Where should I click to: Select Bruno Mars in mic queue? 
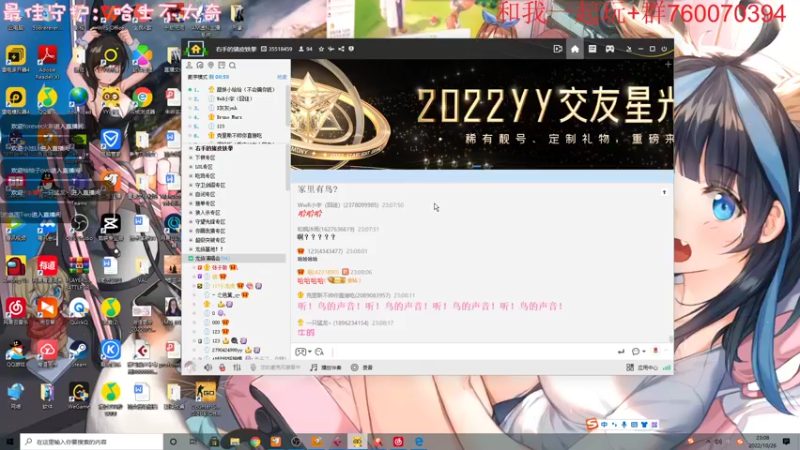pyautogui.click(x=229, y=117)
